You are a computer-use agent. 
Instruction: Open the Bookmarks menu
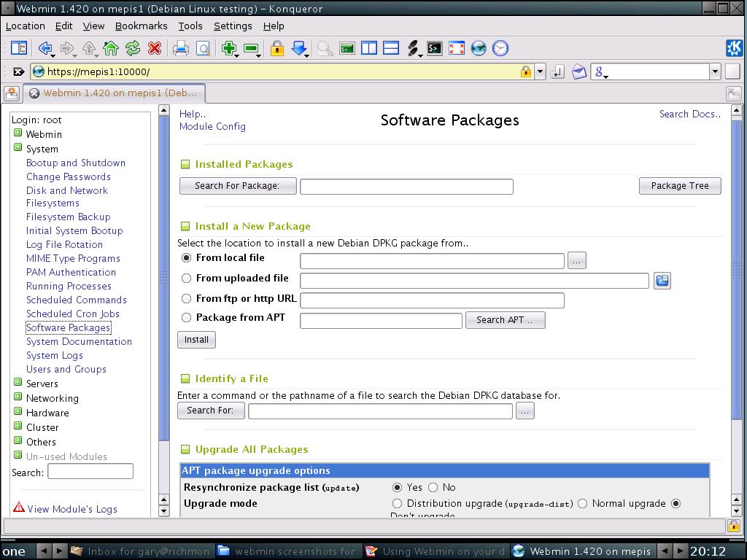(141, 26)
